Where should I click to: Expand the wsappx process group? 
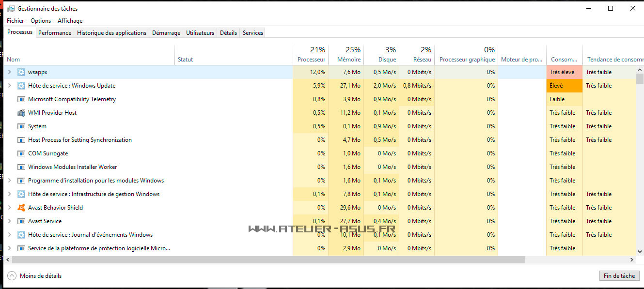pyautogui.click(x=9, y=72)
